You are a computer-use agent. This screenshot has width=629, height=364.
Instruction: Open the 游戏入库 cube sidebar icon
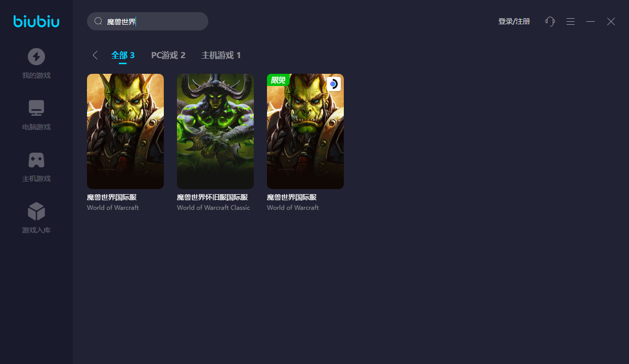[36, 211]
